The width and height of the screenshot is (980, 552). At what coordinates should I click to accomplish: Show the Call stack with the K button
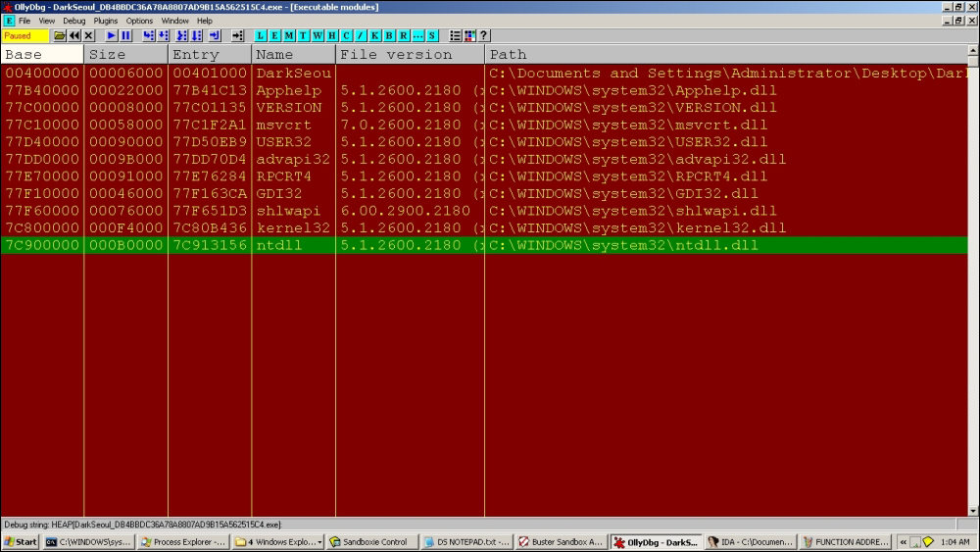(375, 35)
